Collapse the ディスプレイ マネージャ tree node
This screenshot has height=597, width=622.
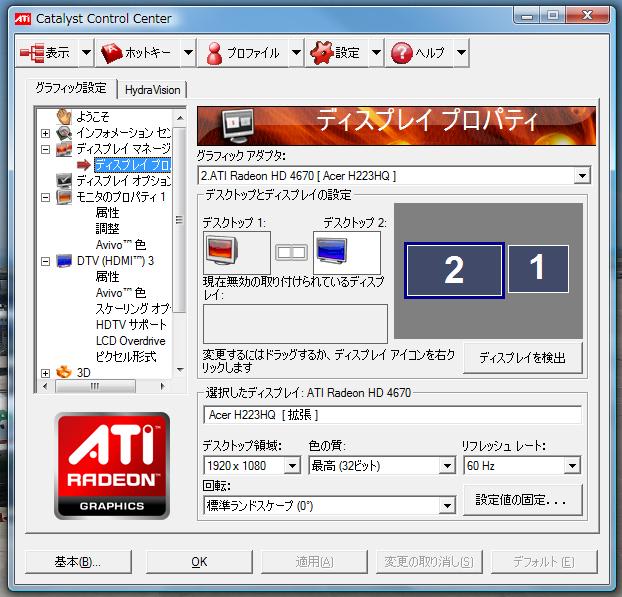coord(46,150)
